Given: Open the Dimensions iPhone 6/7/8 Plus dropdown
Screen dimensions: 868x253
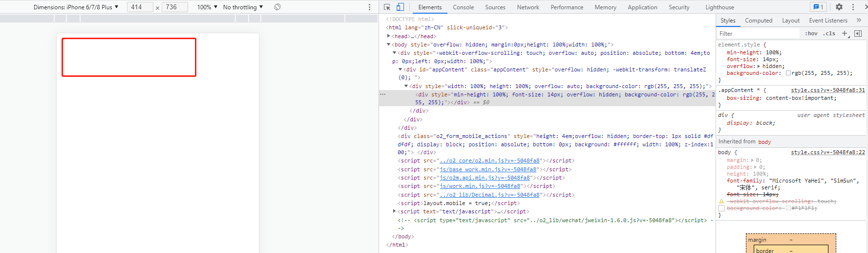Looking at the screenshot, I should click(x=76, y=7).
